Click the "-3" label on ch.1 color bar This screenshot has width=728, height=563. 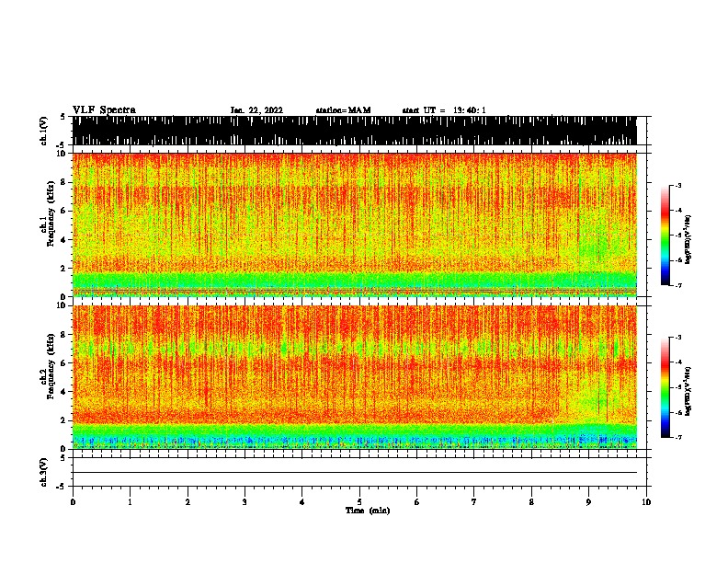pos(678,186)
